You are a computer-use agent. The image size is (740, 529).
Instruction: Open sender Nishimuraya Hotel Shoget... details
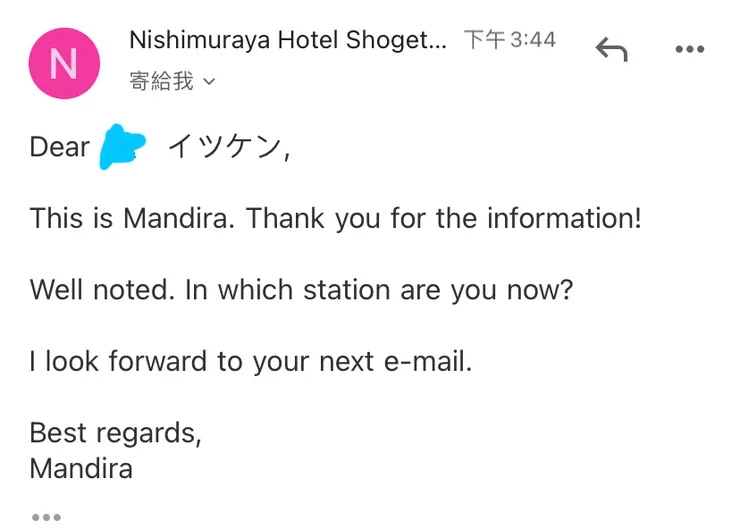pos(288,41)
